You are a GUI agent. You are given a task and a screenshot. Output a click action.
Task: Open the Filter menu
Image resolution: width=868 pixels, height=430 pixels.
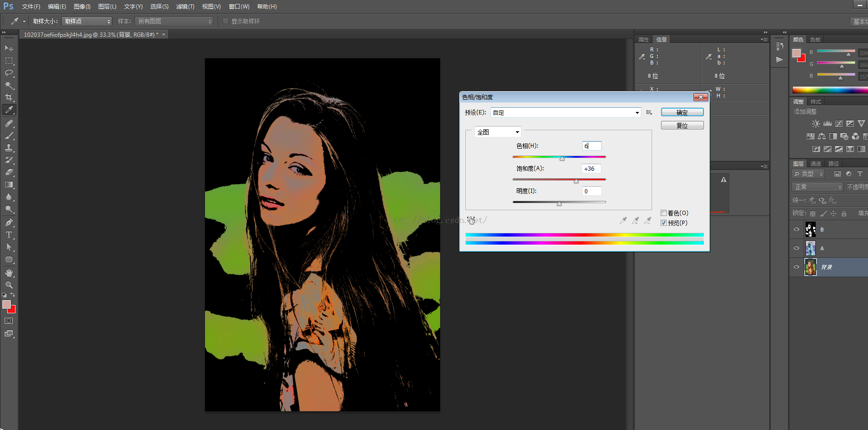click(x=185, y=7)
